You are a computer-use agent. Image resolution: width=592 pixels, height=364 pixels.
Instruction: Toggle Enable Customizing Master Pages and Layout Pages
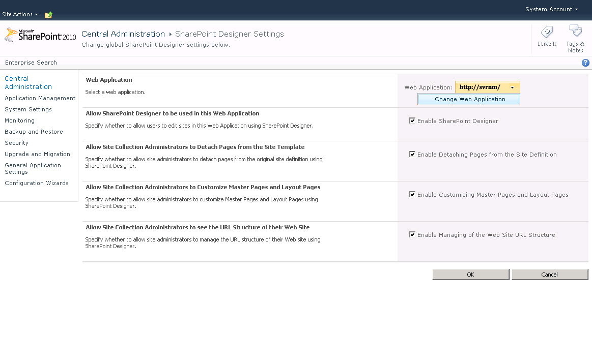(x=412, y=194)
